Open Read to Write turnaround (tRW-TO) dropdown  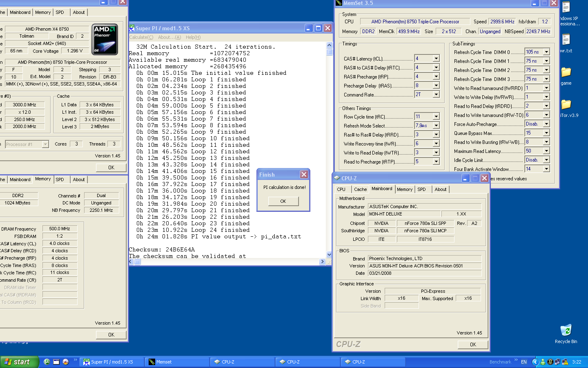click(x=546, y=115)
